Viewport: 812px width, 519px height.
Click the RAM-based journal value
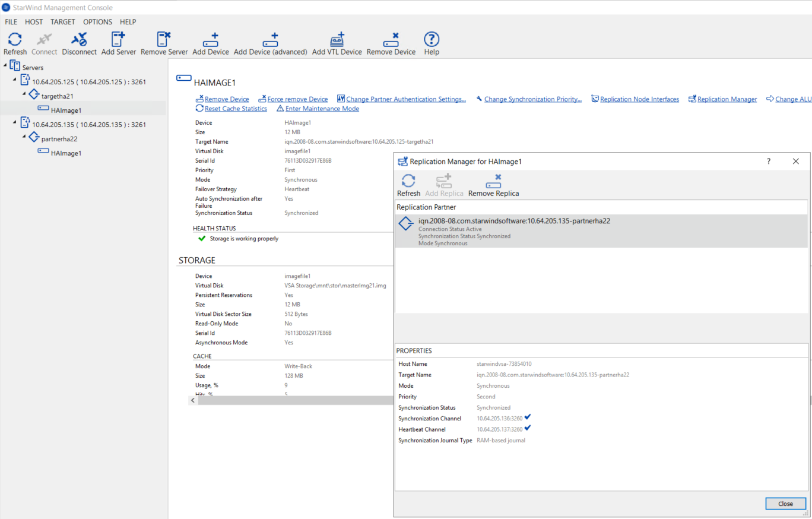[x=501, y=440]
